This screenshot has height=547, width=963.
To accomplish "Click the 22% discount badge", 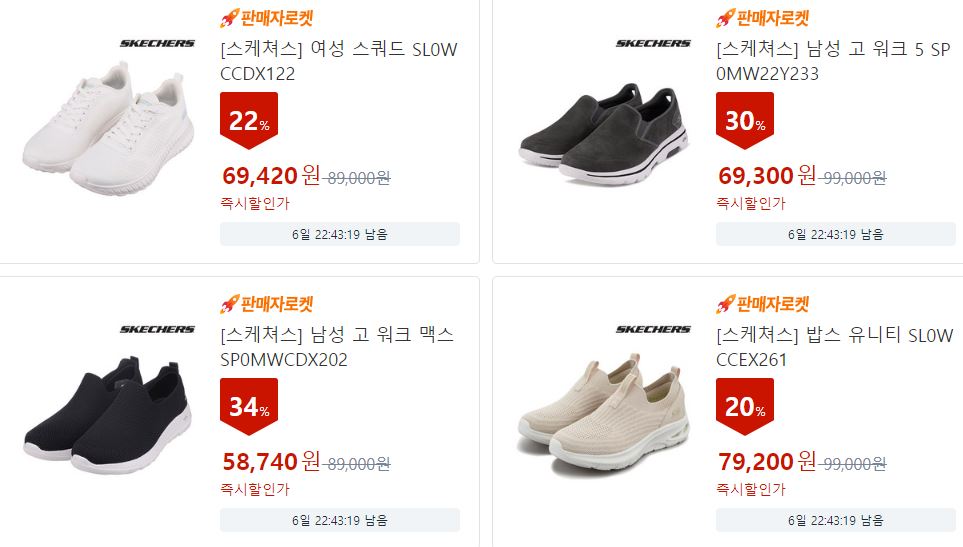I will click(249, 120).
